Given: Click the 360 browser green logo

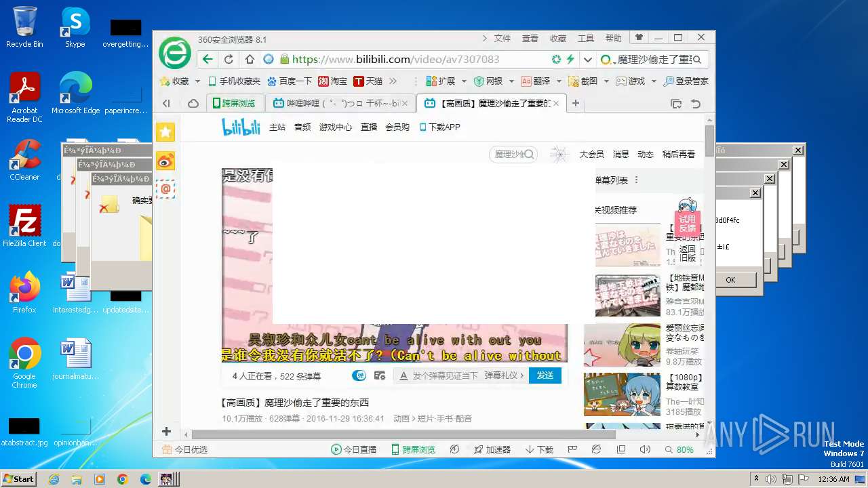Looking at the screenshot, I should pos(175,54).
